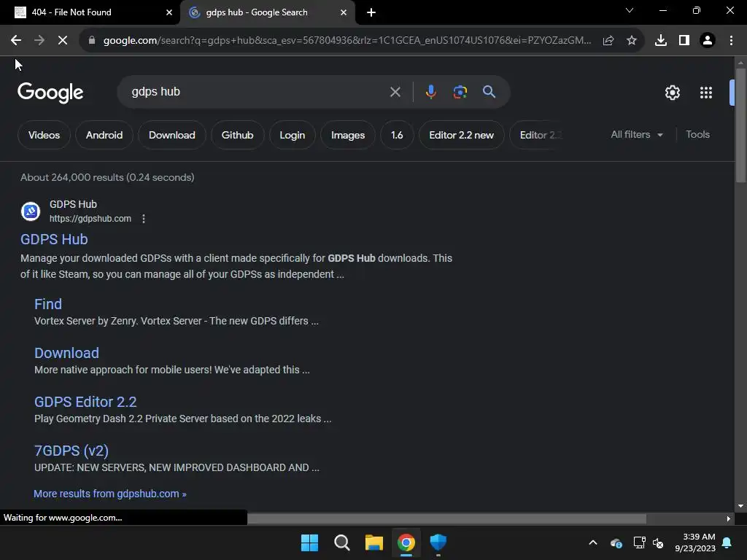Click the OneDrive cloud tray icon

tap(616, 542)
